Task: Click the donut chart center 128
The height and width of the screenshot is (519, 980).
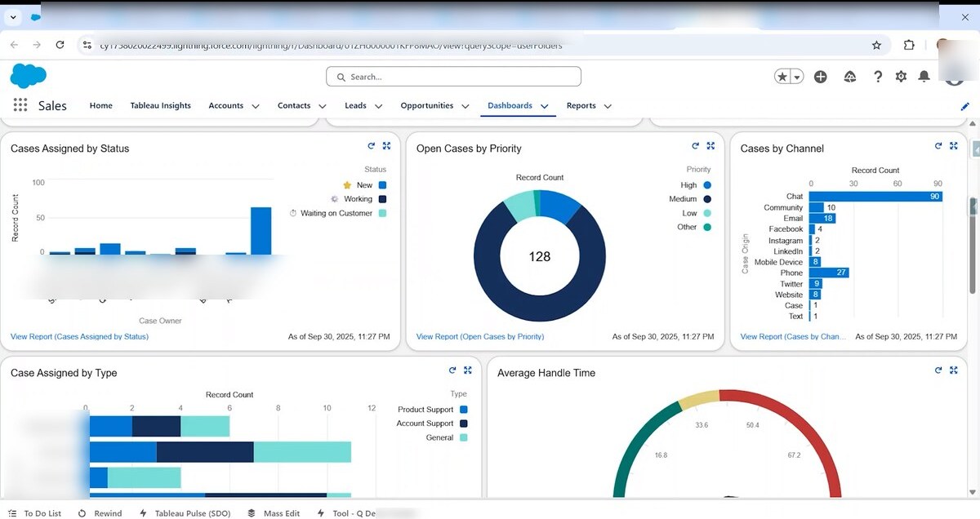Action: click(540, 256)
